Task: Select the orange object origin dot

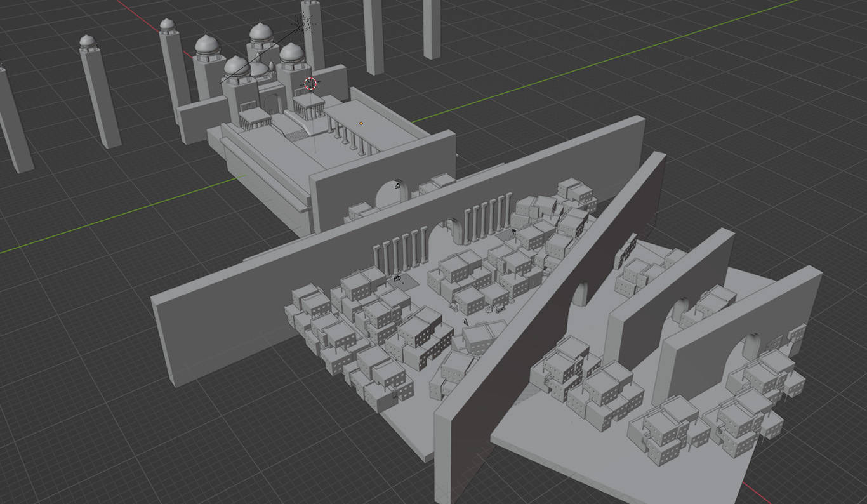Action: pyautogui.click(x=361, y=123)
